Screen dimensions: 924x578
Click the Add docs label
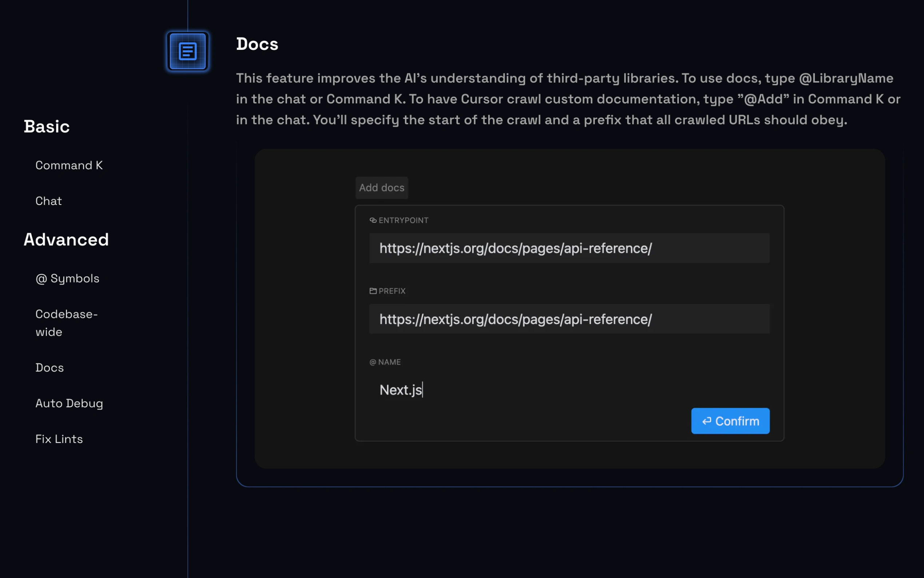point(381,188)
